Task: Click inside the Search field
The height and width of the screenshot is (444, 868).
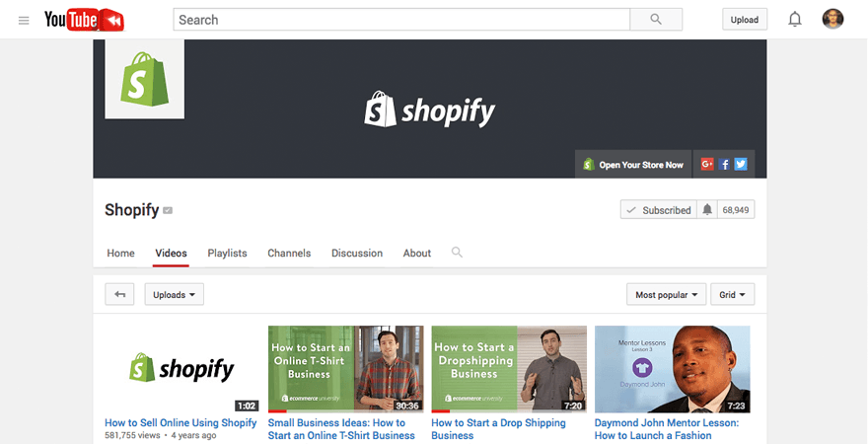Action: [400, 20]
